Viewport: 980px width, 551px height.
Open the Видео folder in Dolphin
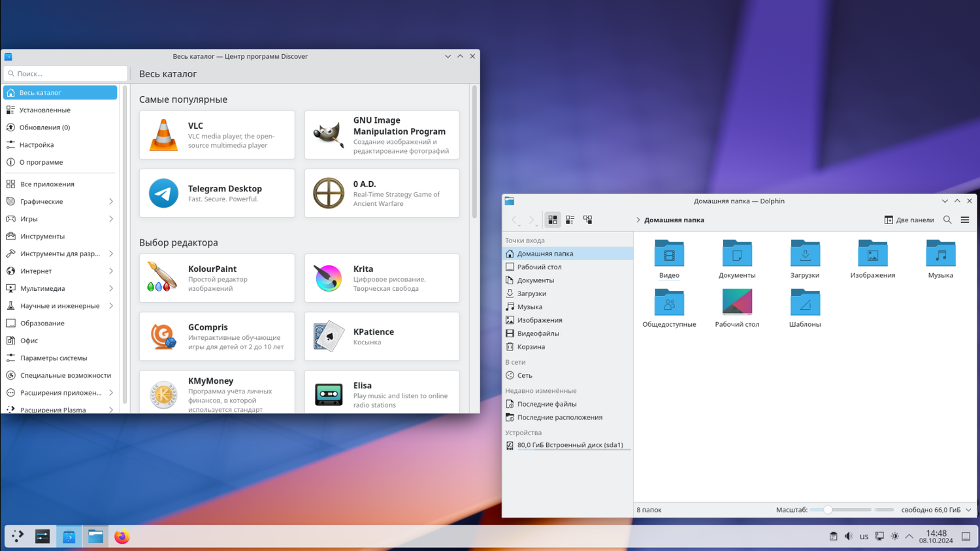click(669, 259)
